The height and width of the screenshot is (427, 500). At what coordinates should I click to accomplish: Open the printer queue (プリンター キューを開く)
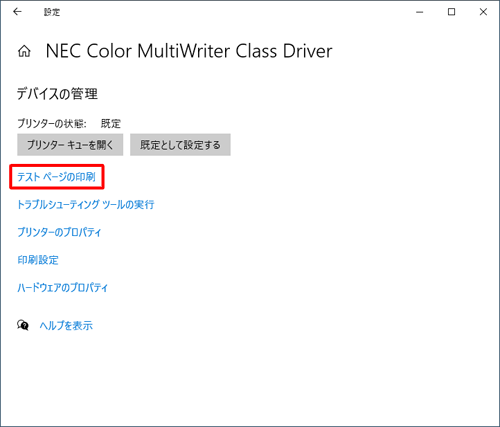[70, 145]
